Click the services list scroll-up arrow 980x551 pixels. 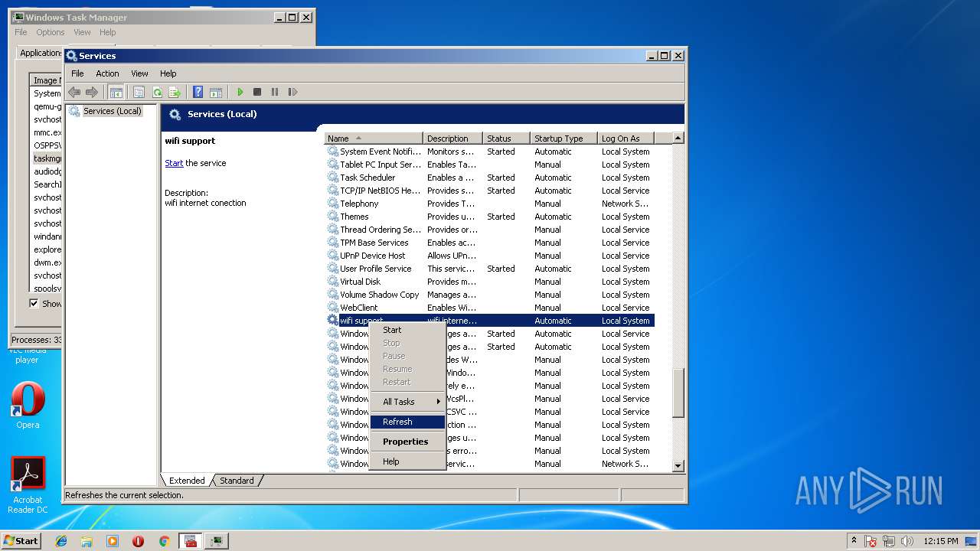[x=678, y=138]
